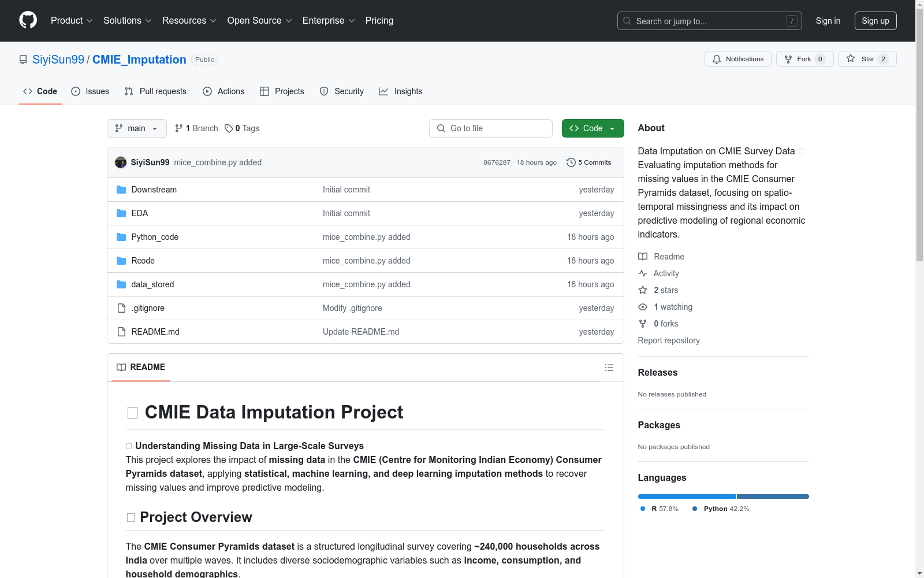Click the .gitignore file icon

tap(121, 308)
